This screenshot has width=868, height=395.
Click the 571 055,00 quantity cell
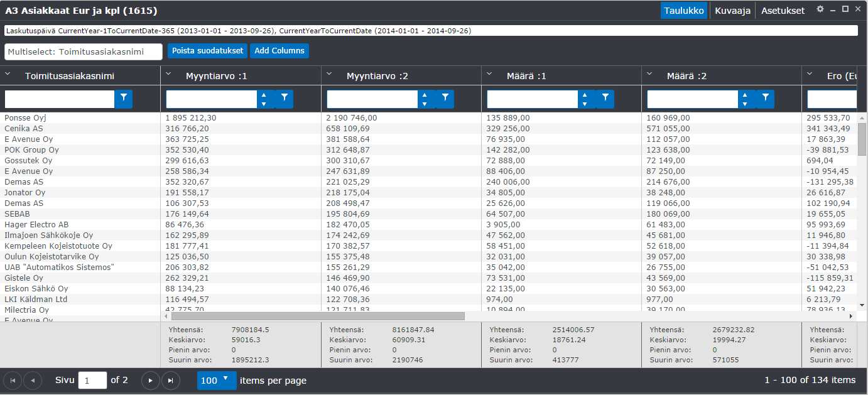[x=668, y=128]
